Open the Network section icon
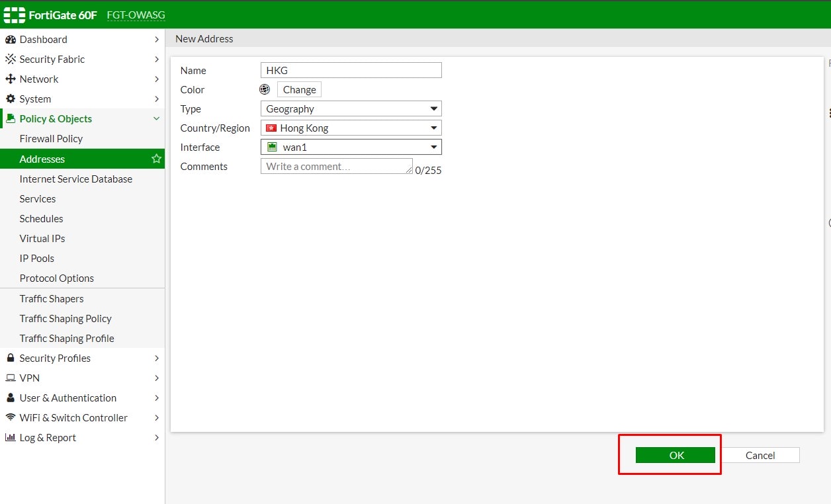The image size is (831, 504). (x=11, y=79)
